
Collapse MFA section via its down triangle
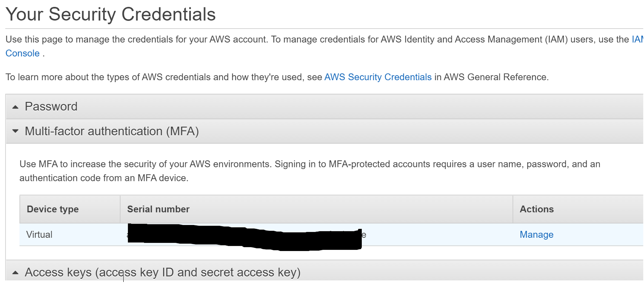click(x=16, y=131)
